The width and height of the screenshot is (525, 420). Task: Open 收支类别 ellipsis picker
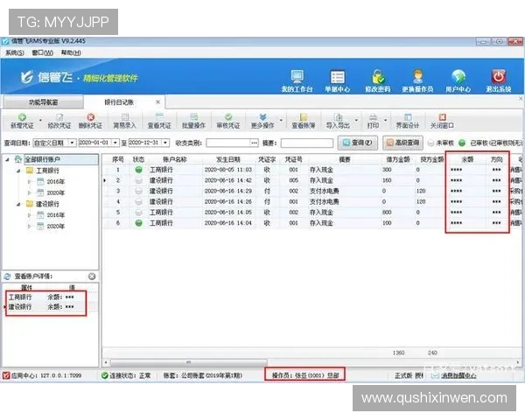click(x=255, y=143)
